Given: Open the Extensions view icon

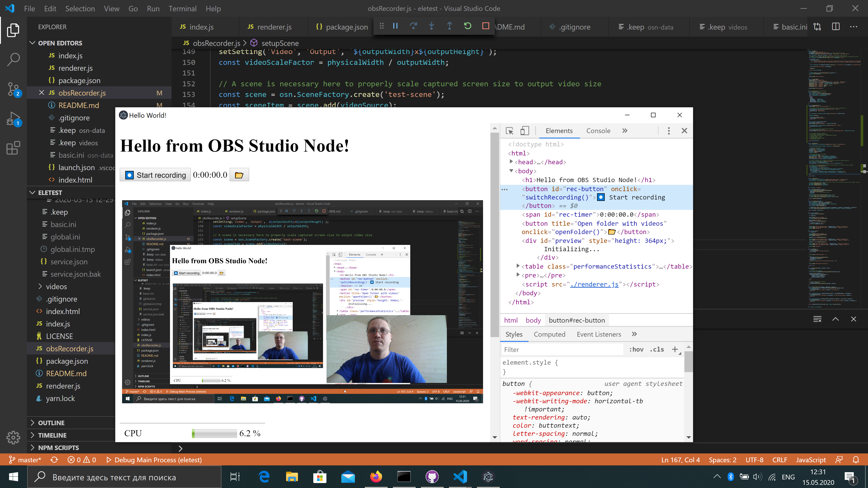Looking at the screenshot, I should tap(14, 148).
